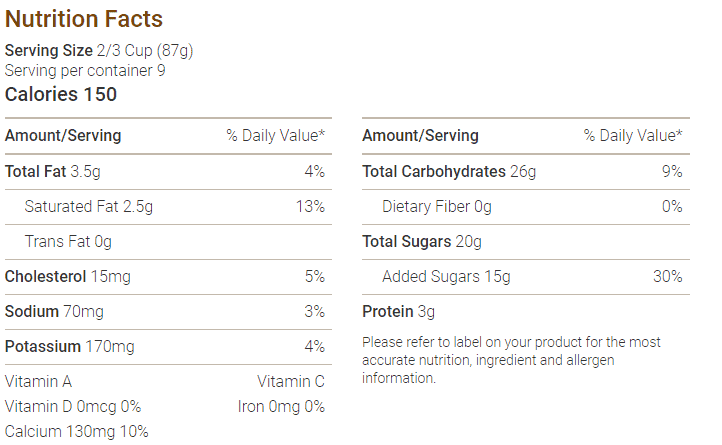The image size is (722, 445).
Task: Click the Vitamin A label
Action: (x=38, y=381)
